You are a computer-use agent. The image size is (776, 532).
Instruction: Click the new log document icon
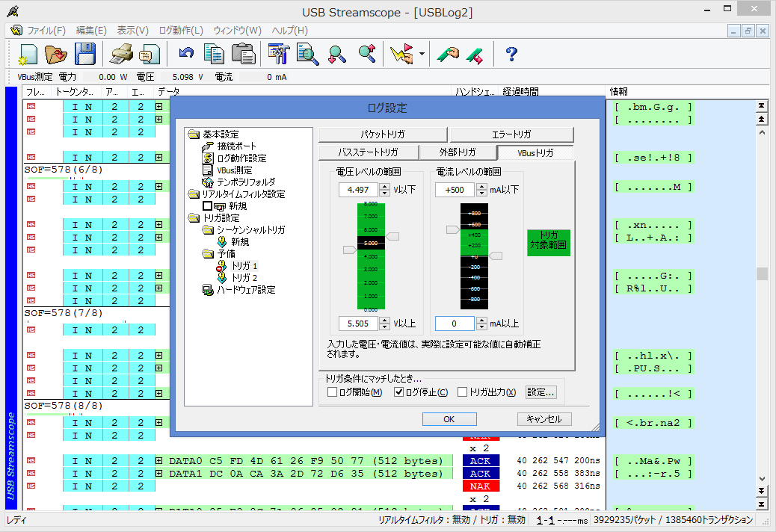click(x=28, y=54)
